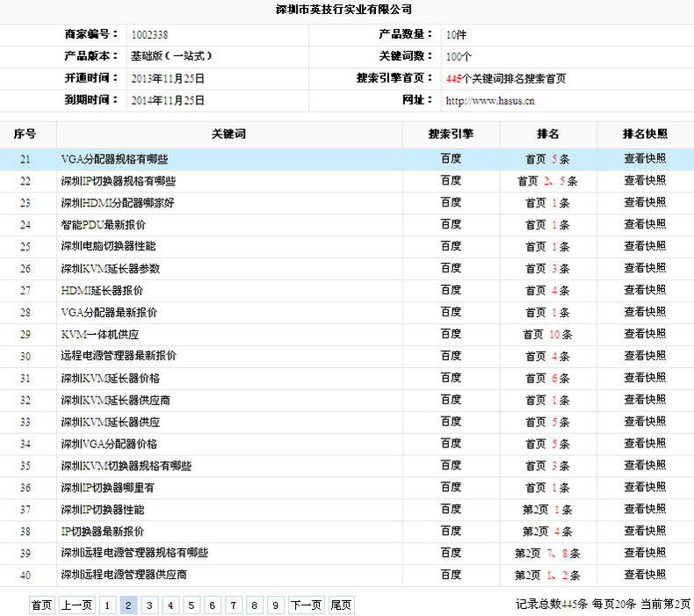Click the 445个关键词排名搜索首页 text

506,79
